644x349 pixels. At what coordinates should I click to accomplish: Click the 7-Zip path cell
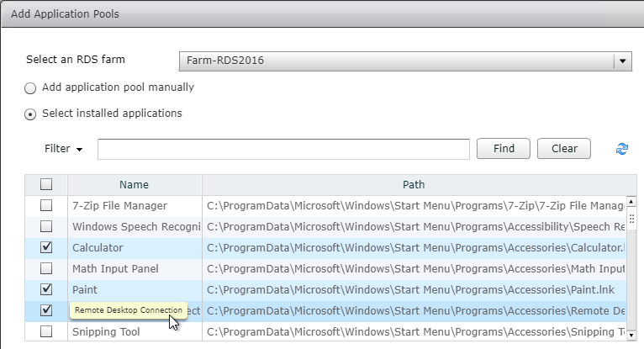click(x=414, y=206)
